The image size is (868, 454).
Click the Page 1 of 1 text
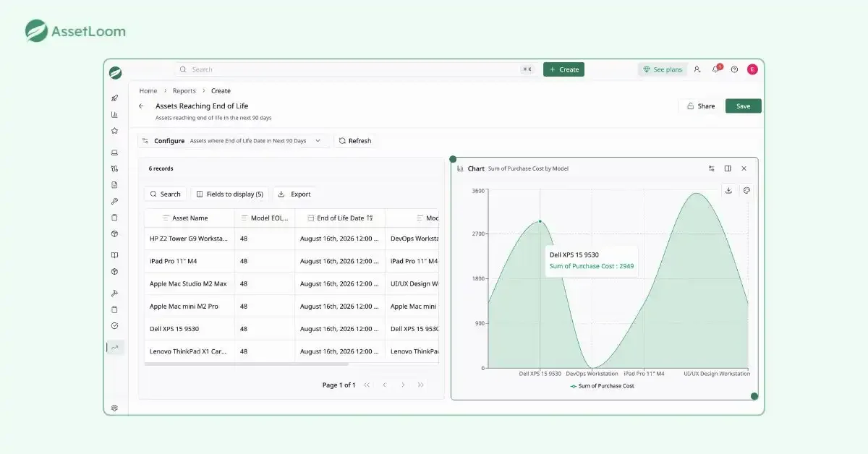(339, 385)
